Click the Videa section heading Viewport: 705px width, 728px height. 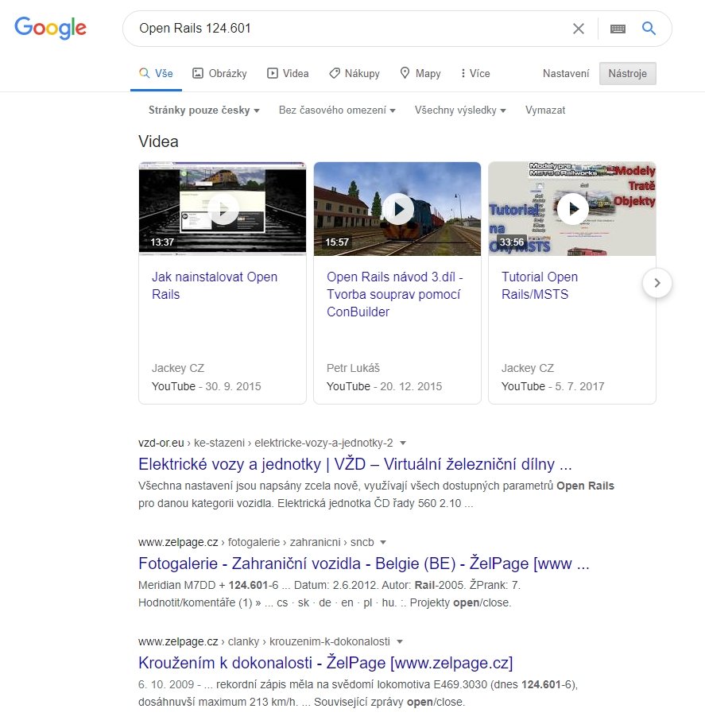tap(158, 141)
